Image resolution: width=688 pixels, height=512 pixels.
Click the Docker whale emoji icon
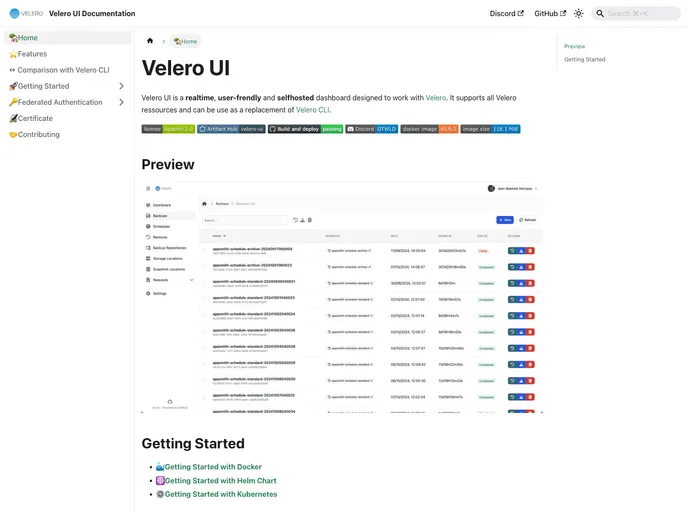pos(160,467)
